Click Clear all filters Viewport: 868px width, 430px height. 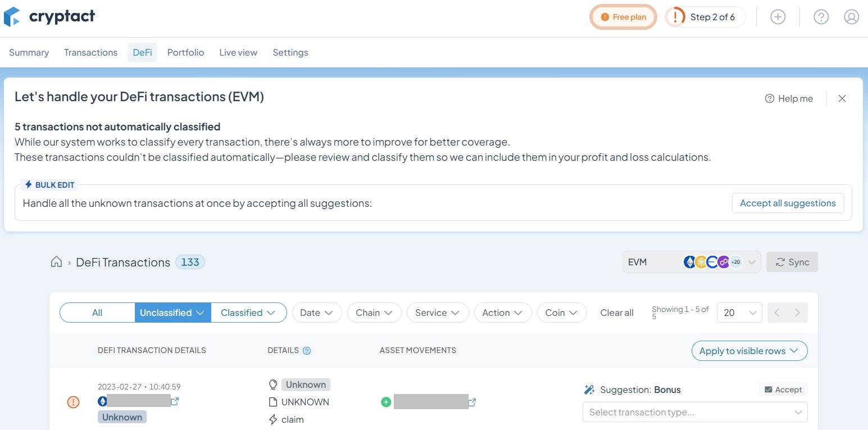click(617, 313)
